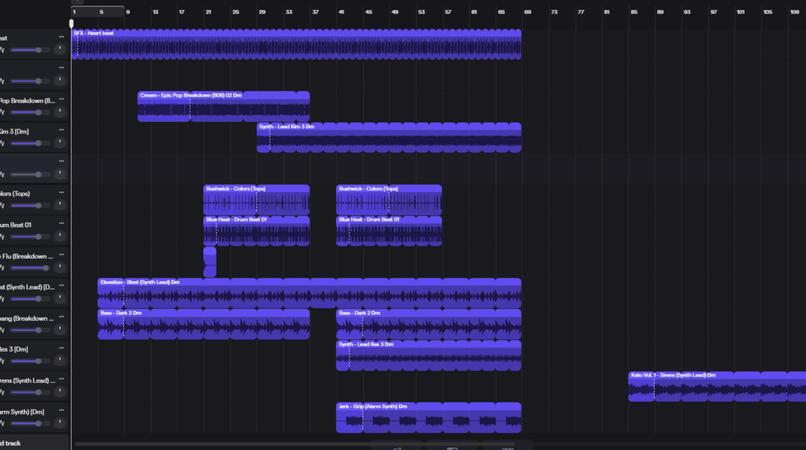806x450 pixels.
Task: Select Cream - Epic Pop Breakdown clip
Action: coord(224,106)
